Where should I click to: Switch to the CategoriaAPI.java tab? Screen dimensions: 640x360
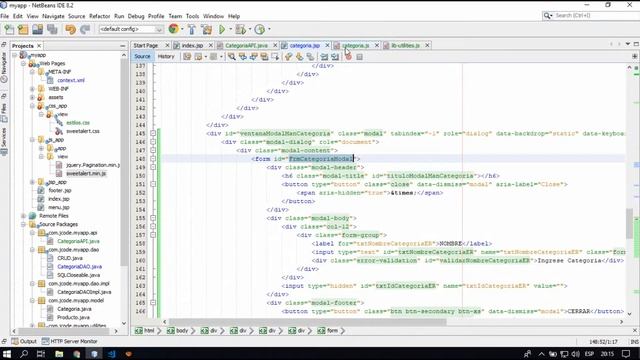(246, 46)
